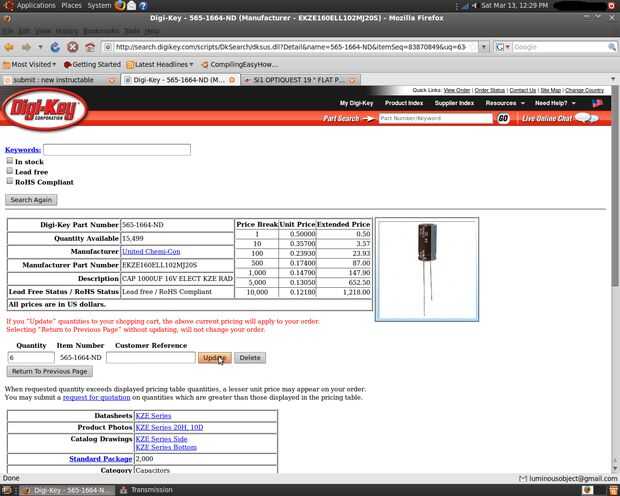Viewport: 620px width, 496px height.
Task: Open Supplier Index navigation item
Action: (x=454, y=103)
